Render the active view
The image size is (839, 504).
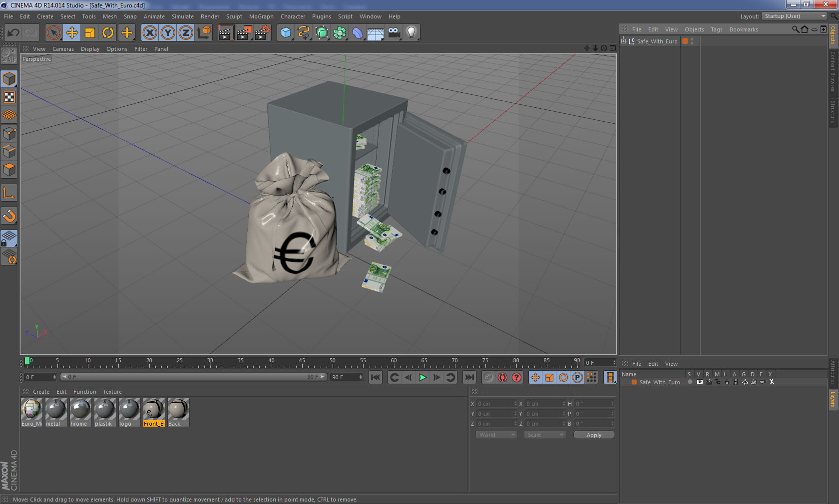[x=226, y=33]
